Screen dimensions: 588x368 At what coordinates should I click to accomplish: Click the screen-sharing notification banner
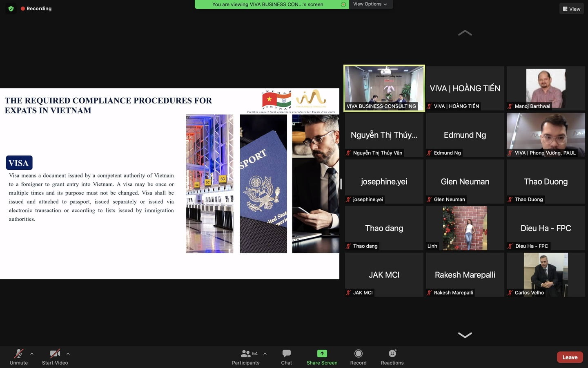coord(272,4)
